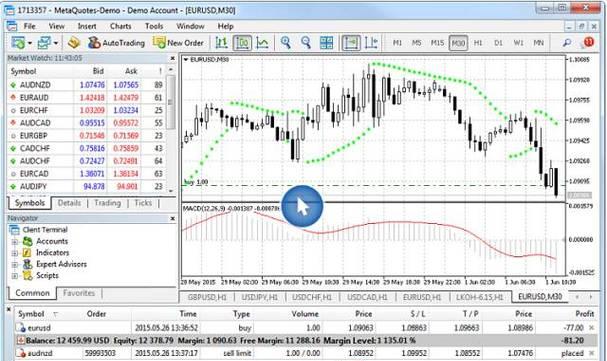Switch to the line chart icon
This screenshot has width=607, height=361.
click(262, 43)
